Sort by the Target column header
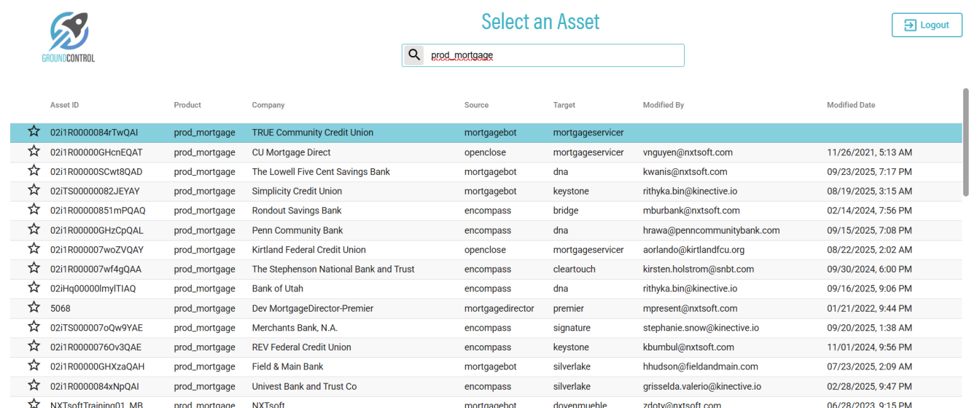This screenshot has height=408, width=980. point(564,105)
